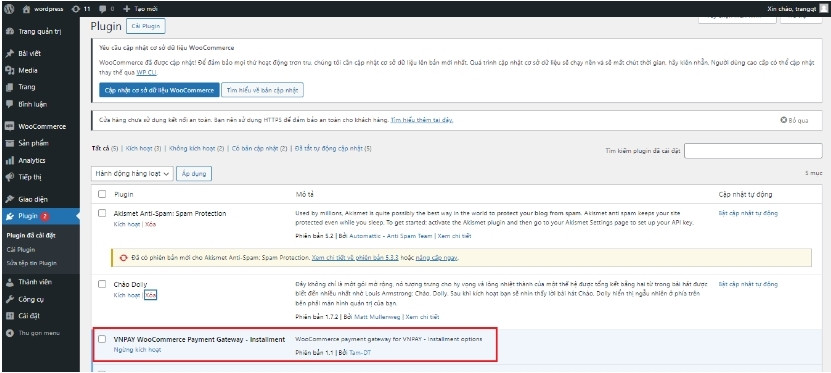This screenshot has height=373, width=831.
Task: Open Plugin đã cài đặt submenu
Action: click(31, 236)
